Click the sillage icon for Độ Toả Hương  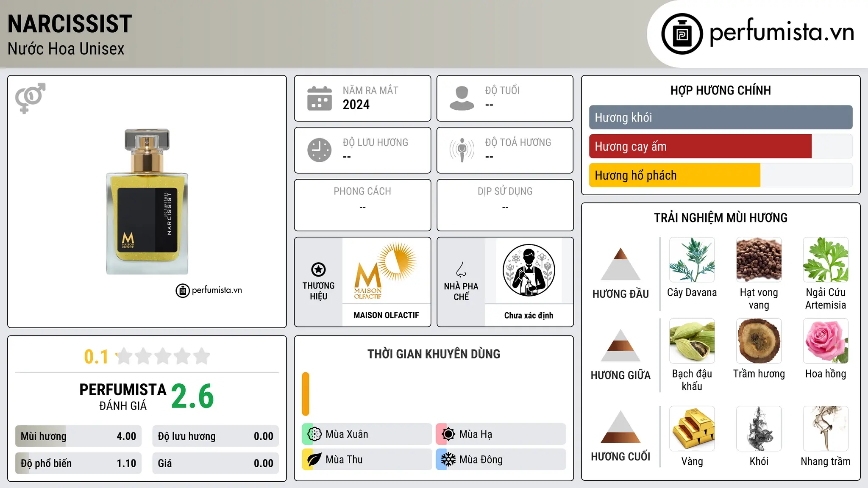click(462, 150)
